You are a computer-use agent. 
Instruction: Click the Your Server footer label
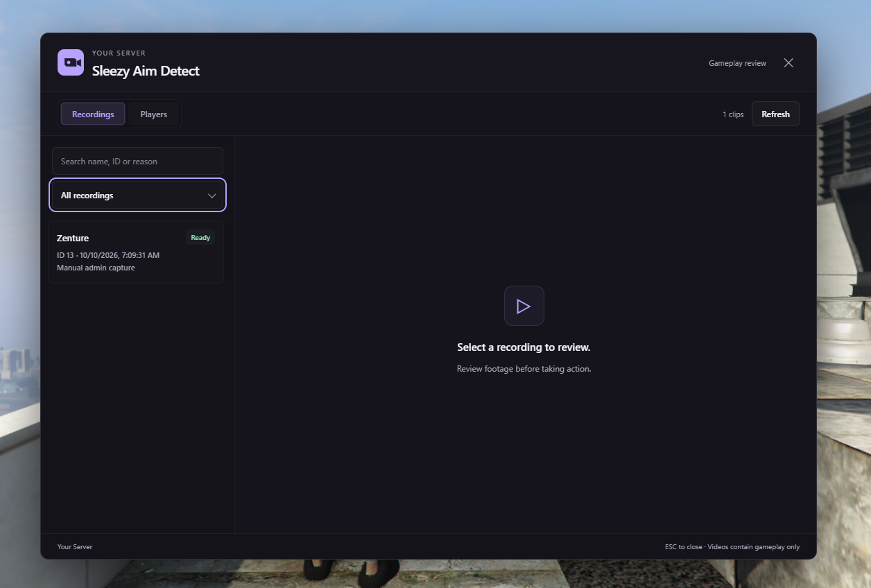point(75,546)
